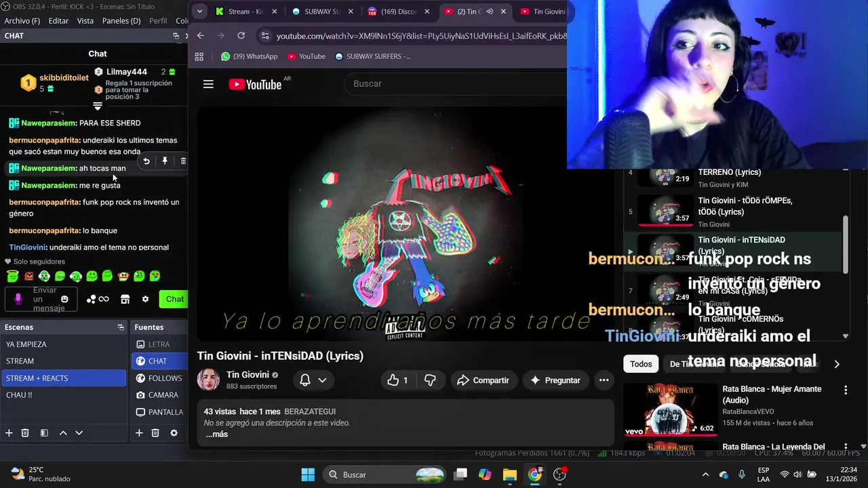The image size is (868, 488).
Task: Reload the YouTube page
Action: point(241,35)
